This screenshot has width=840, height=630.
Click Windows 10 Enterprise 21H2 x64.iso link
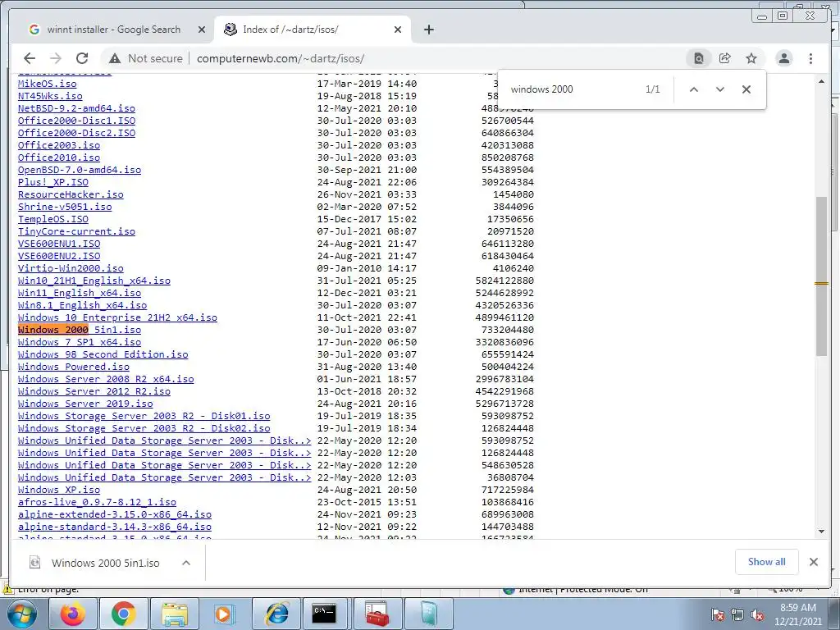click(118, 317)
